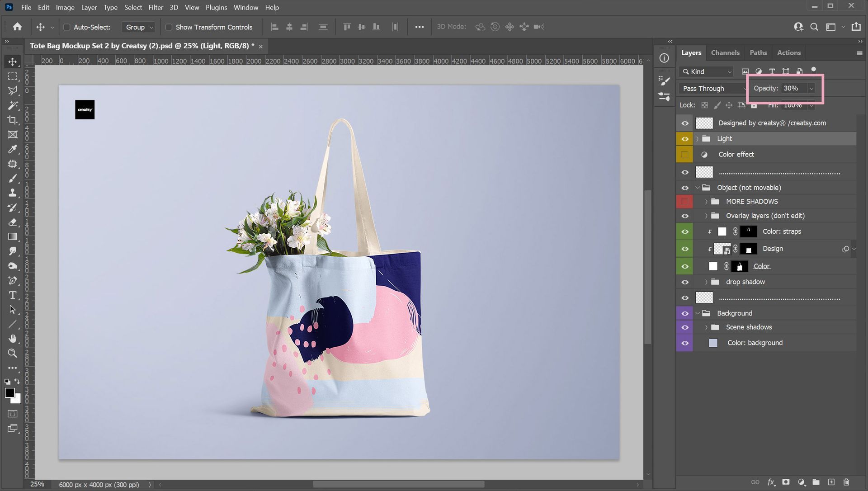Hide the Light group layer

point(684,139)
